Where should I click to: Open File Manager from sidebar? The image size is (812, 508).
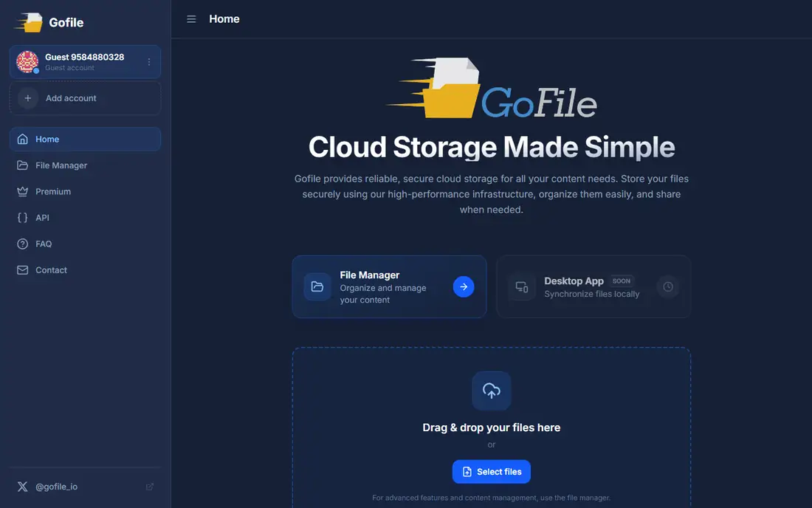(x=85, y=165)
